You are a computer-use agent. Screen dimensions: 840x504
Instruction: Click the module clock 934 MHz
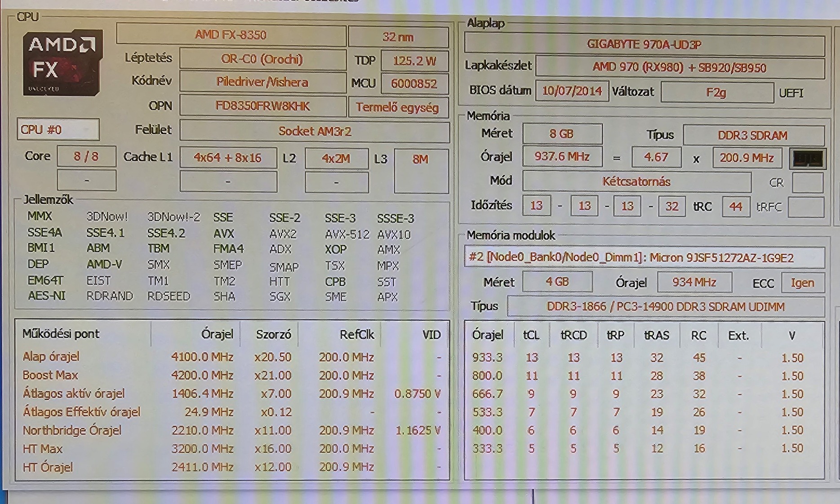coord(694,282)
